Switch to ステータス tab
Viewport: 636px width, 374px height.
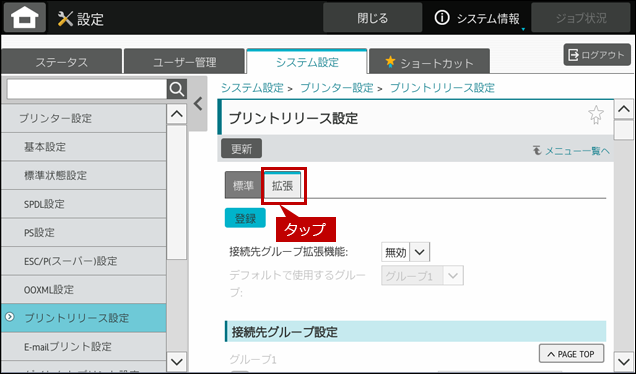coord(61,62)
